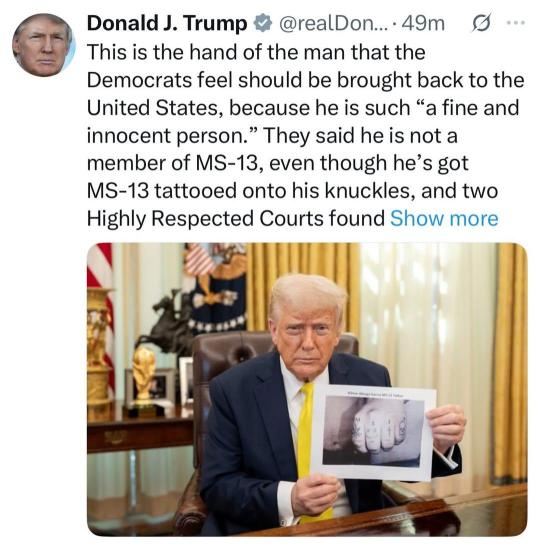Open the Grok explain-post icon
This screenshot has height=548, width=540.
coord(482,23)
